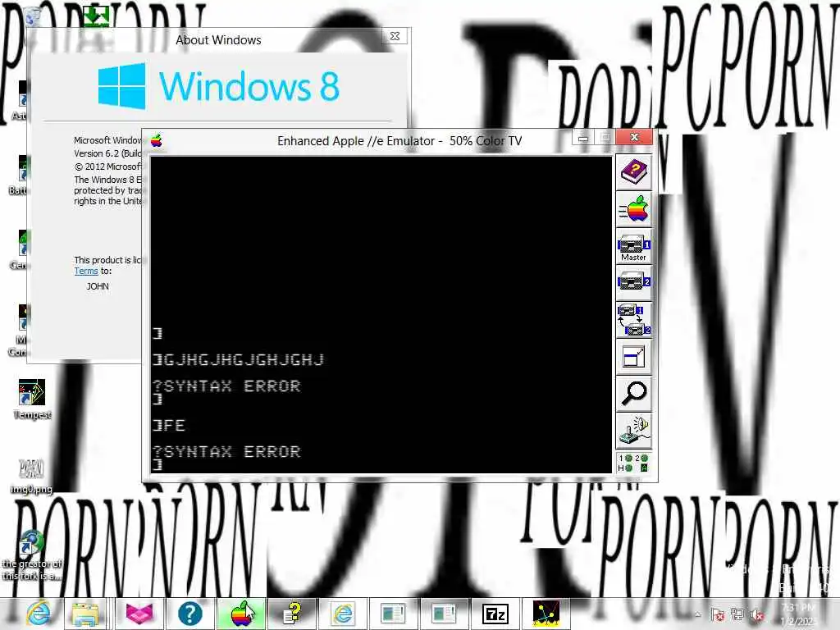Image resolution: width=840 pixels, height=630 pixels.
Task: Select disk drive 1 Master button
Action: click(634, 246)
